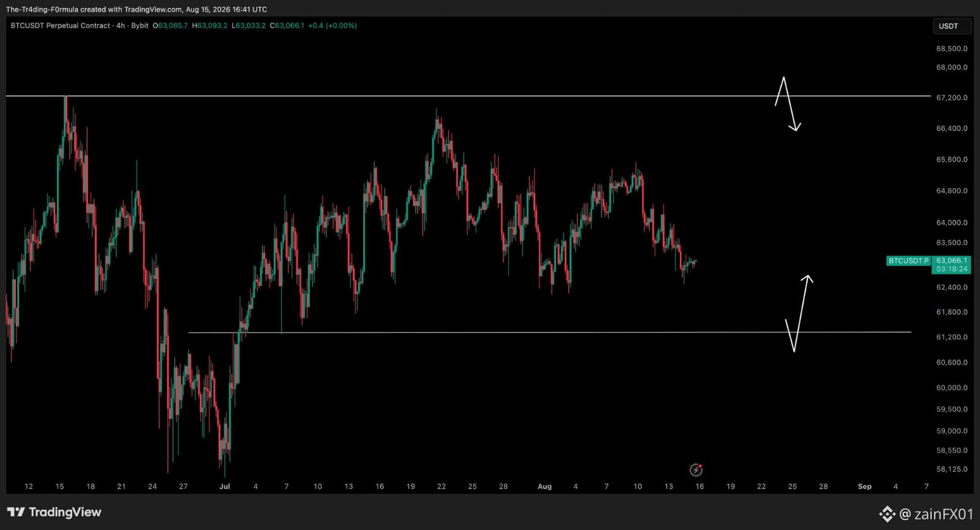Click the 59,500.0 price axis label
Viewport: 980px width, 530px height.
(x=952, y=409)
